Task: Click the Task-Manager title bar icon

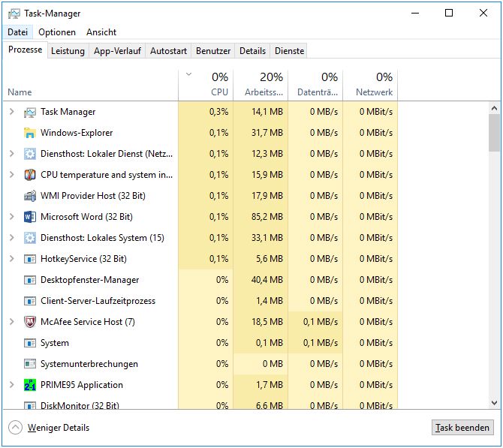Action: coord(14,14)
